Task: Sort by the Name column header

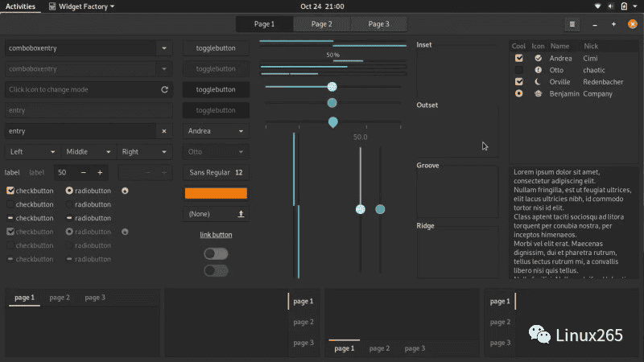Action: [x=559, y=46]
